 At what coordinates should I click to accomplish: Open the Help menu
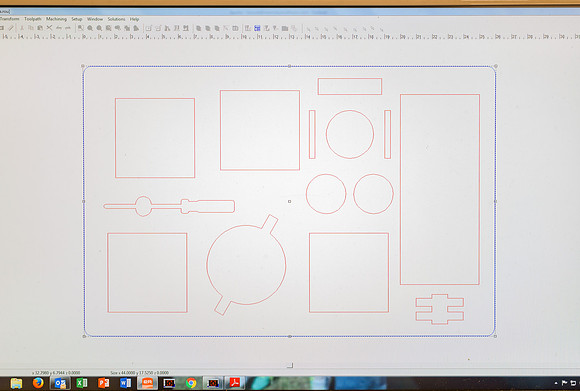(134, 18)
